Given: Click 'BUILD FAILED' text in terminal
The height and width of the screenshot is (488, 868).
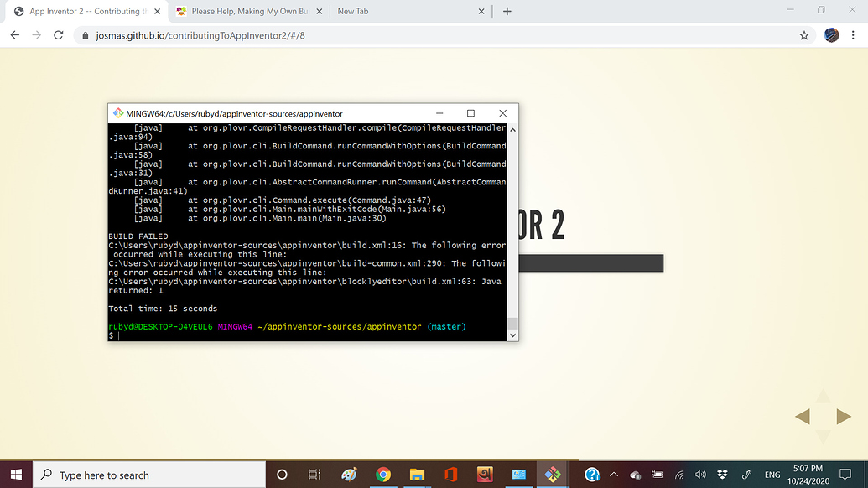Looking at the screenshot, I should 138,236.
